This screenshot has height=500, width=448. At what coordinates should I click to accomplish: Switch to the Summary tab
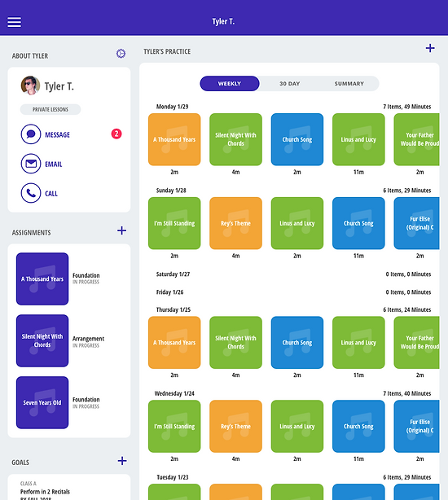349,84
